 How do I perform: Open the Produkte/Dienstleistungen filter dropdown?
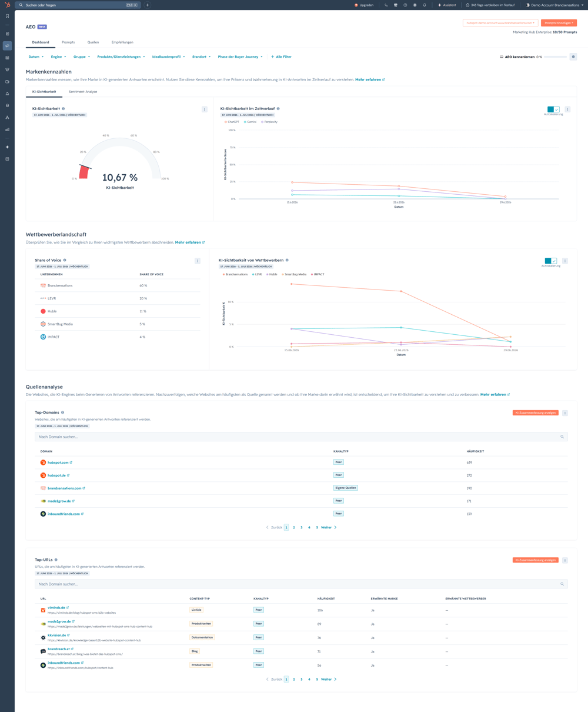[x=121, y=57]
